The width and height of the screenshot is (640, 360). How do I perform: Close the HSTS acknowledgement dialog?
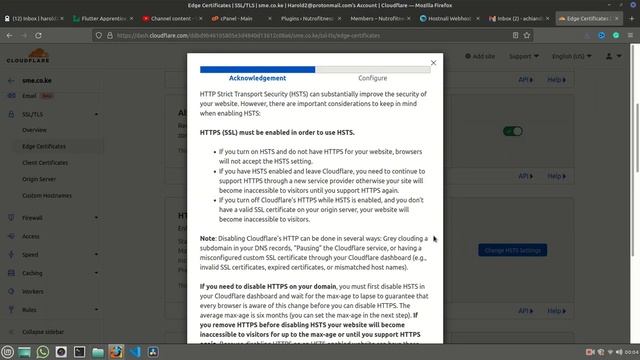(433, 63)
